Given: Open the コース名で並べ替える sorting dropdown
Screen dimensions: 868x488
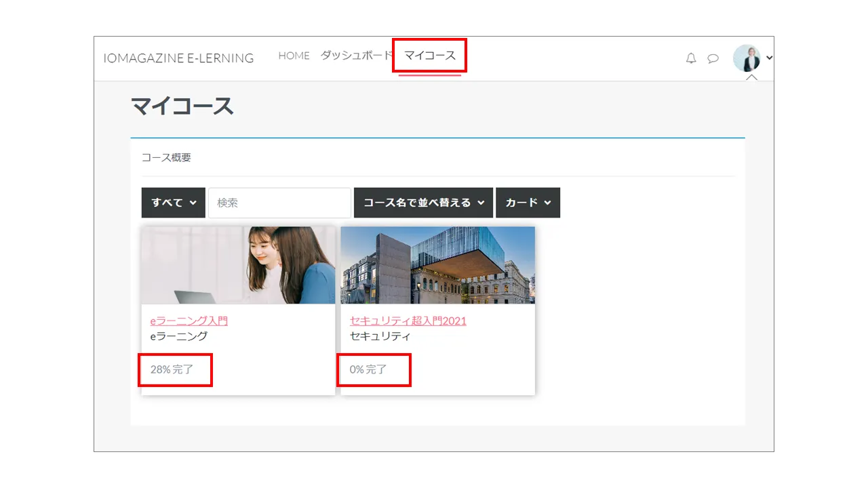Looking at the screenshot, I should click(x=422, y=202).
